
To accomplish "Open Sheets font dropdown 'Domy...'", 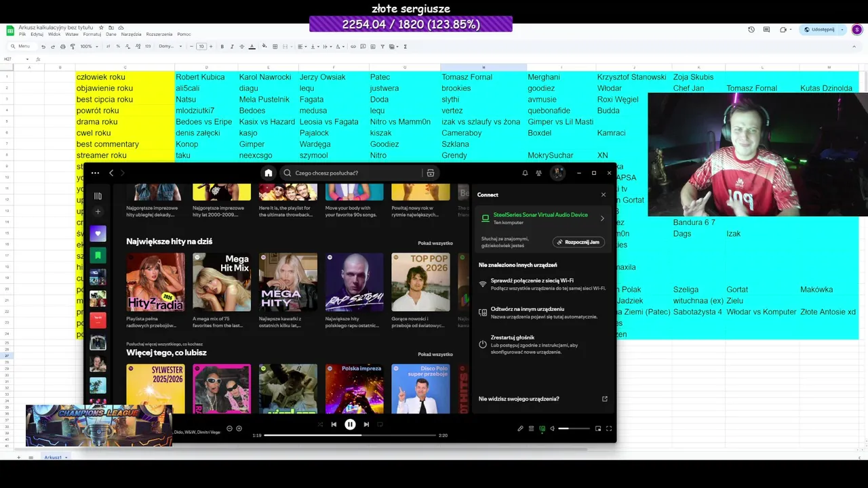I will point(170,47).
